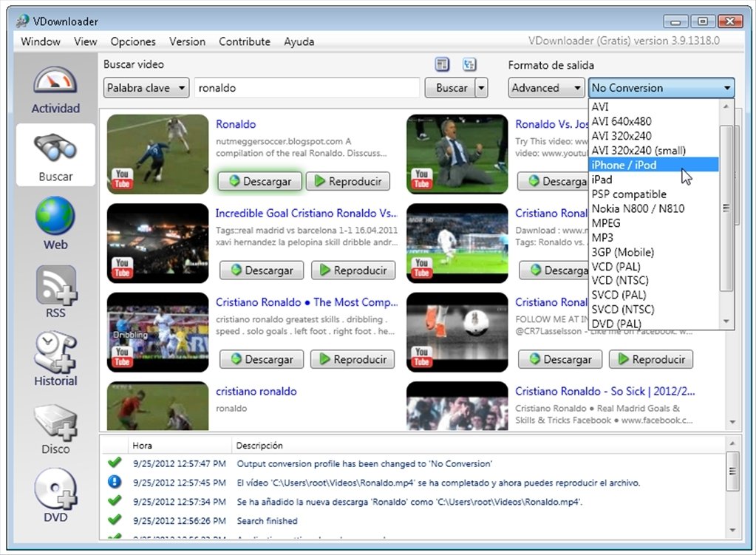
Task: Select the Buscar binoculars sidebar icon
Action: point(55,155)
